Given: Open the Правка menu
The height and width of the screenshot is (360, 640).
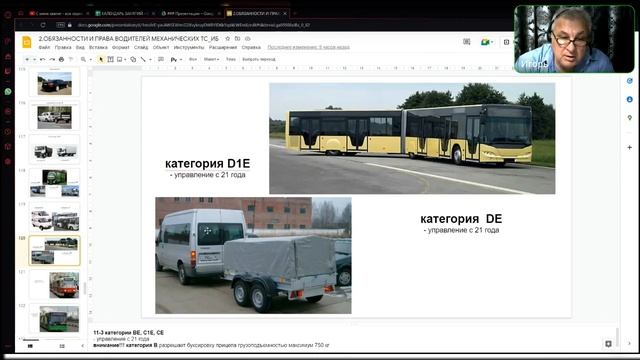Looking at the screenshot, I should click(x=63, y=47).
